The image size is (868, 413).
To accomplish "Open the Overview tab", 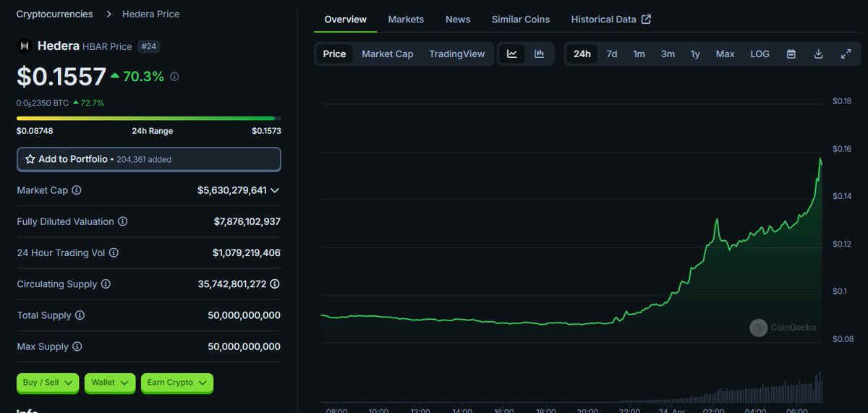I will click(345, 20).
